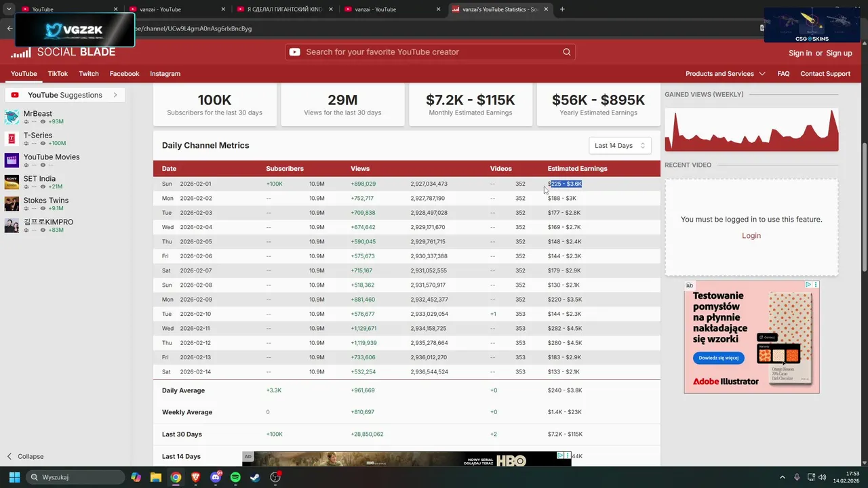Open the tab search dropdown in Chrome
The image size is (868, 488).
pyautogui.click(x=9, y=9)
